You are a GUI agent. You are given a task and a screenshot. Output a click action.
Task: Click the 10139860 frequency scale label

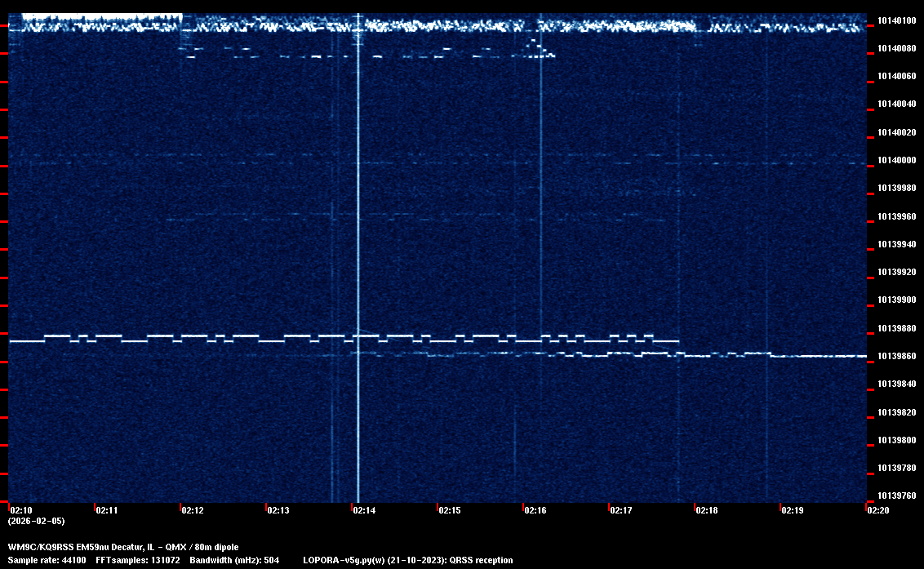click(895, 356)
